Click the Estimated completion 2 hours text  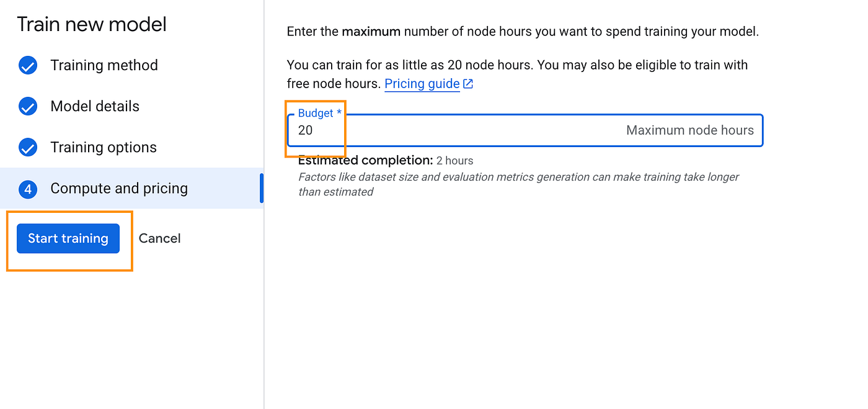[x=386, y=161]
